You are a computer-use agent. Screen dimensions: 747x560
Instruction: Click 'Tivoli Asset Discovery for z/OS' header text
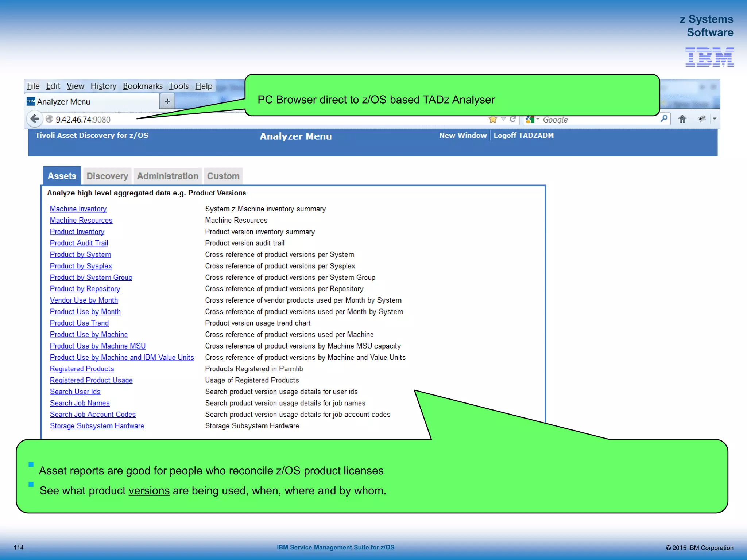pos(92,135)
